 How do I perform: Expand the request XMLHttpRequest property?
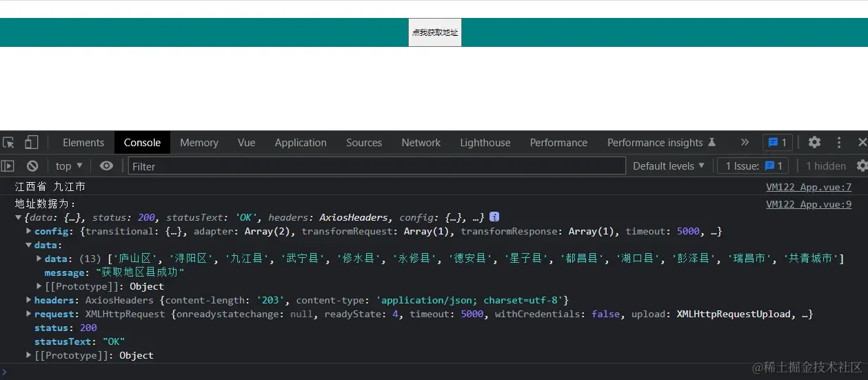click(28, 314)
